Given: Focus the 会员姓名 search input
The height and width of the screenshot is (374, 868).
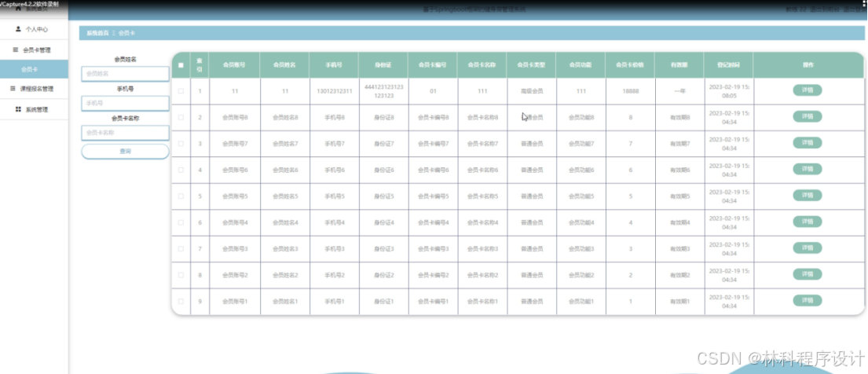Looking at the screenshot, I should tap(125, 74).
